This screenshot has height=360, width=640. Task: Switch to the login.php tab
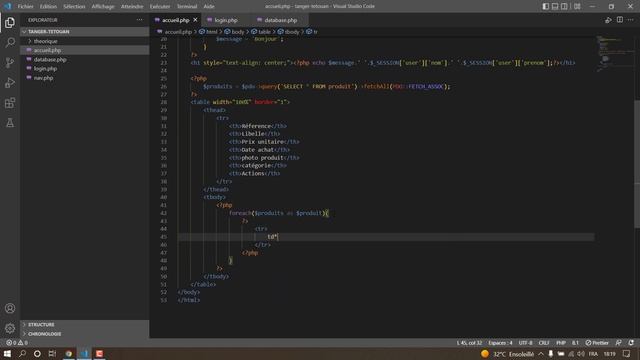click(226, 20)
